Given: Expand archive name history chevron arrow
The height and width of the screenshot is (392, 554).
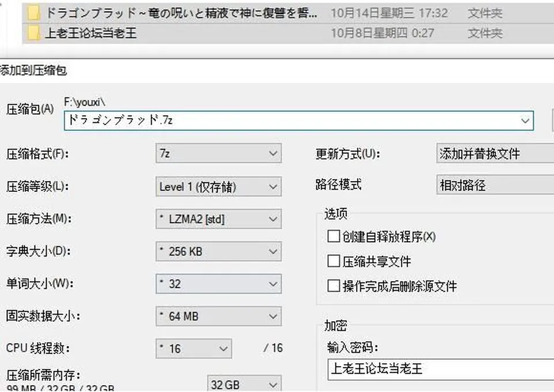Looking at the screenshot, I should 525,120.
